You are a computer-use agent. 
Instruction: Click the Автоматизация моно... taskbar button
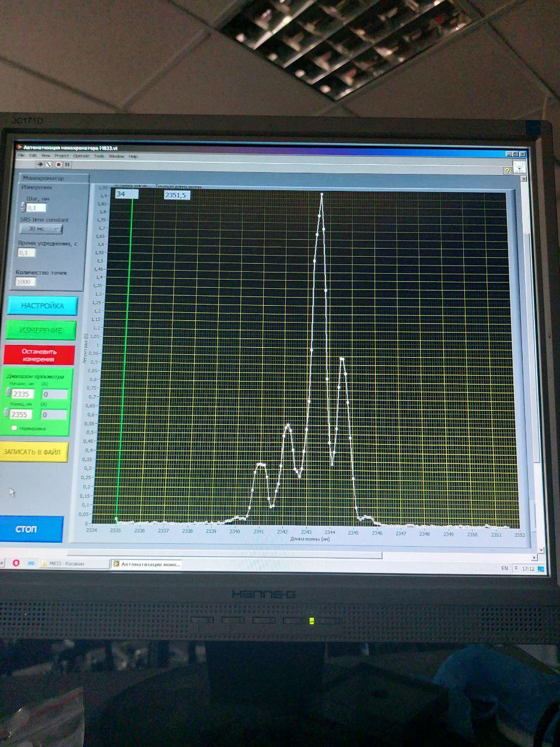147,564
